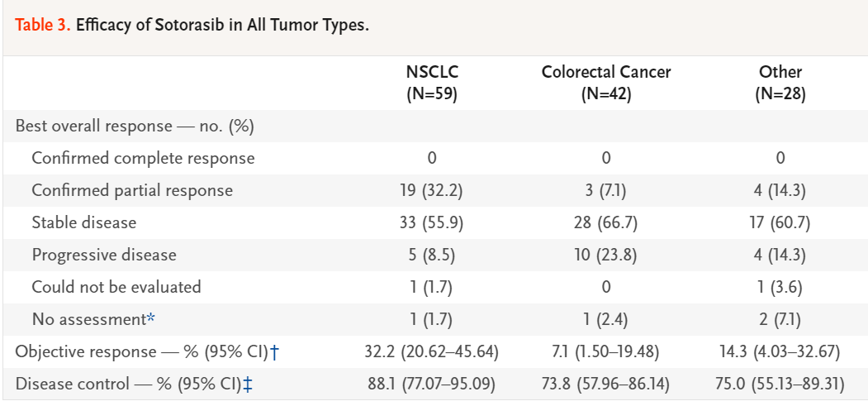The image size is (868, 406).
Task: Click Efficacy of Sotorasib table caption text
Action: point(222,25)
